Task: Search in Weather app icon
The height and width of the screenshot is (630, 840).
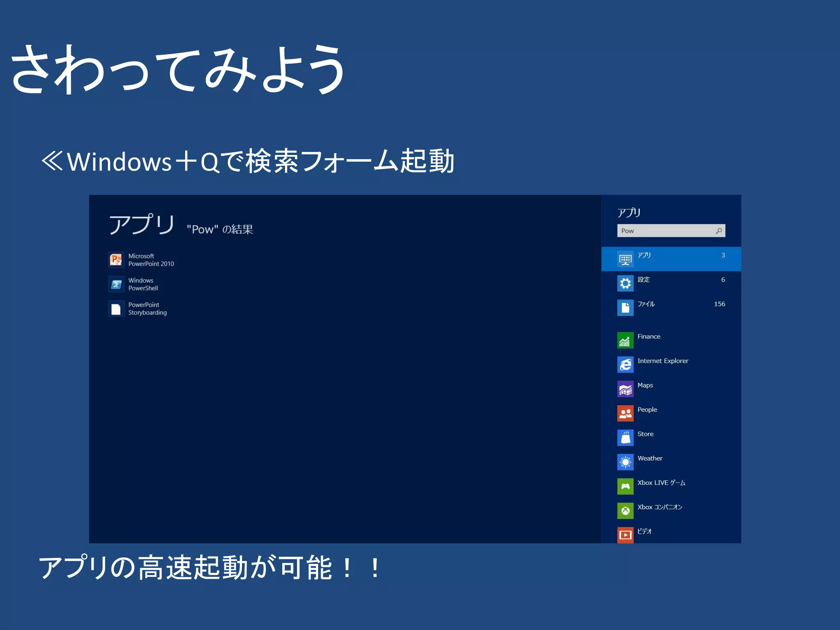Action: click(625, 462)
